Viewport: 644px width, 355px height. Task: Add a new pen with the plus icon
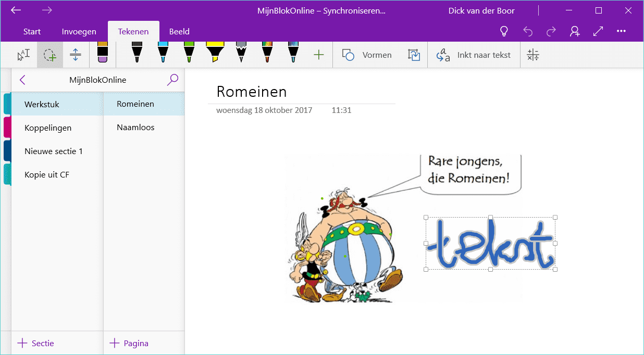click(319, 55)
